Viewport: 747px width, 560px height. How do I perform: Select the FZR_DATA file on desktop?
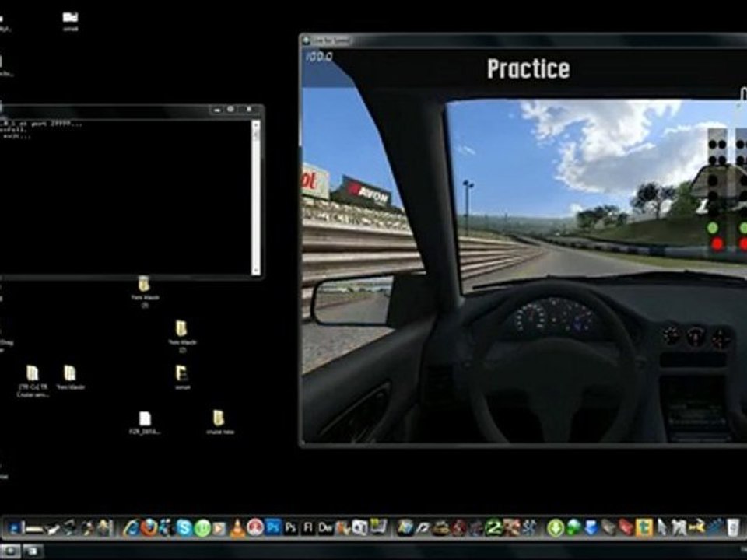coord(145,423)
